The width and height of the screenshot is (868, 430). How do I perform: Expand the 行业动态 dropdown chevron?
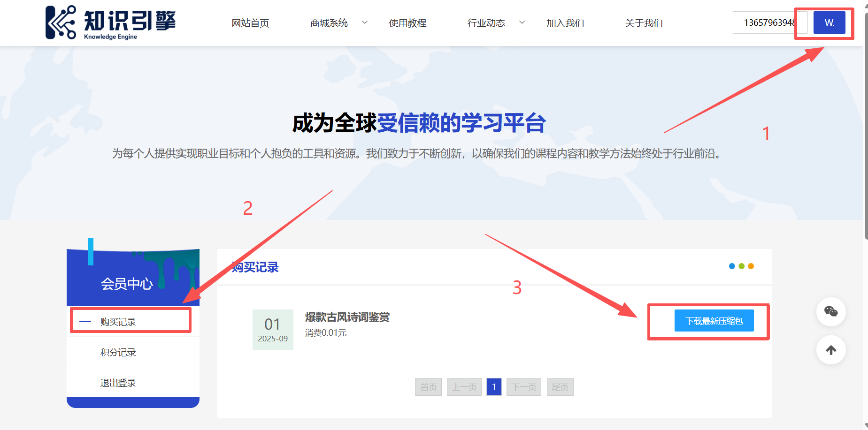(522, 23)
